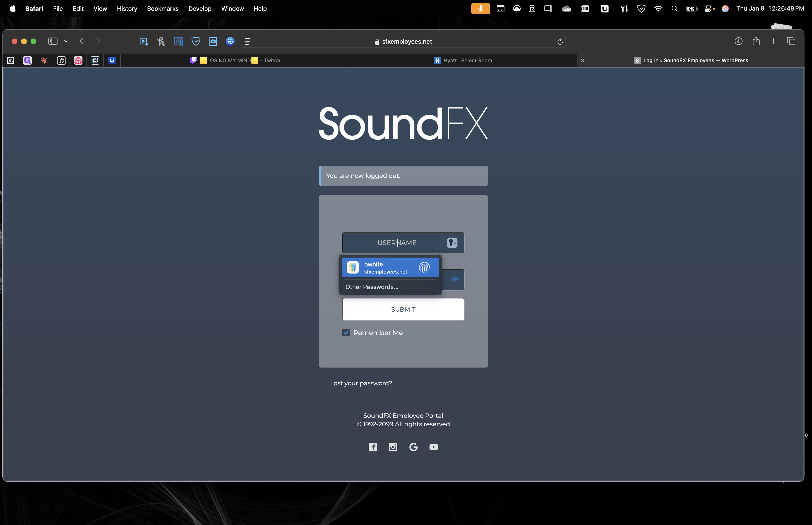The image size is (812, 525).
Task: Click the Lost your password link
Action: [x=361, y=383]
